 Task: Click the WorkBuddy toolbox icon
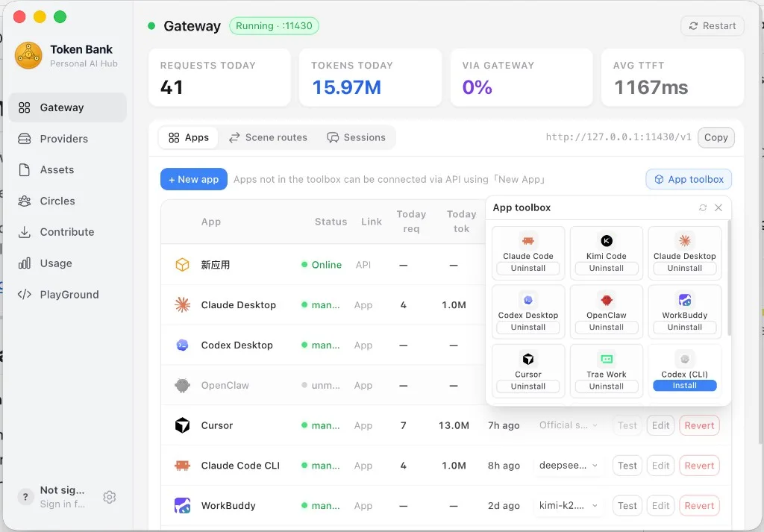685,300
